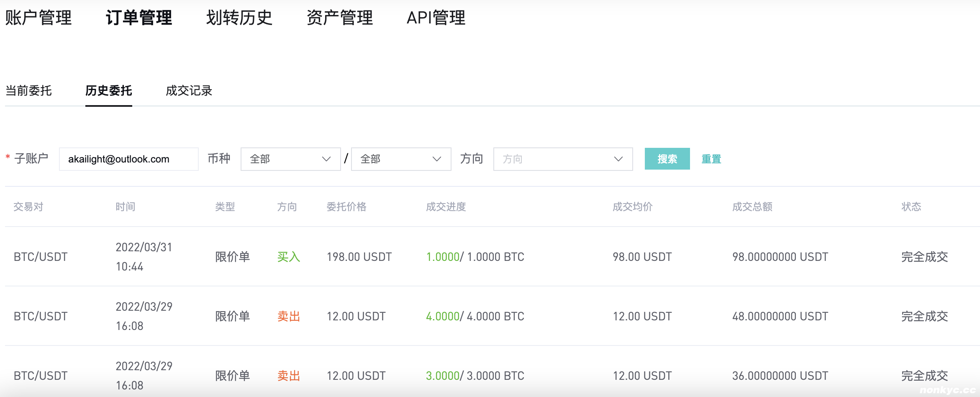Open the 账户管理 tab
The width and height of the screenshot is (980, 397).
(38, 18)
